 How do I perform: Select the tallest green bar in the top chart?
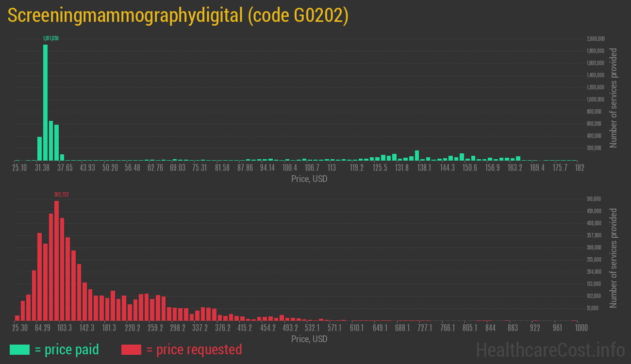point(45,102)
